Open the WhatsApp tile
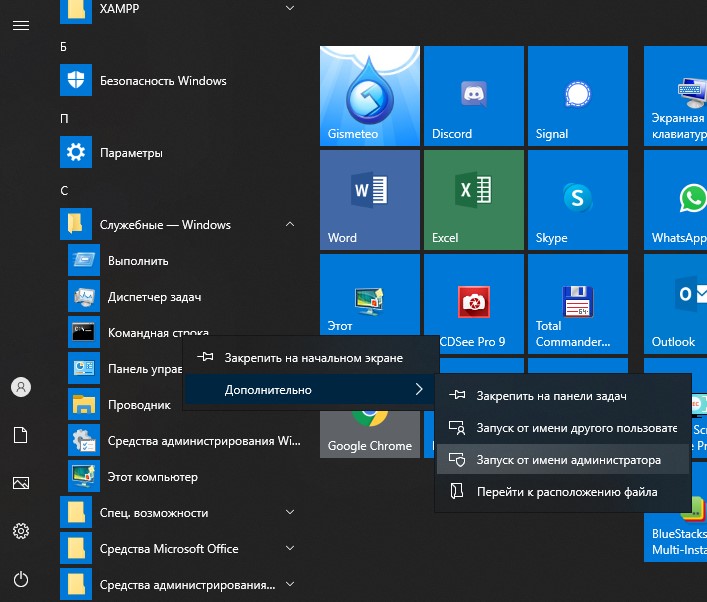This screenshot has width=707, height=602. tap(675, 200)
